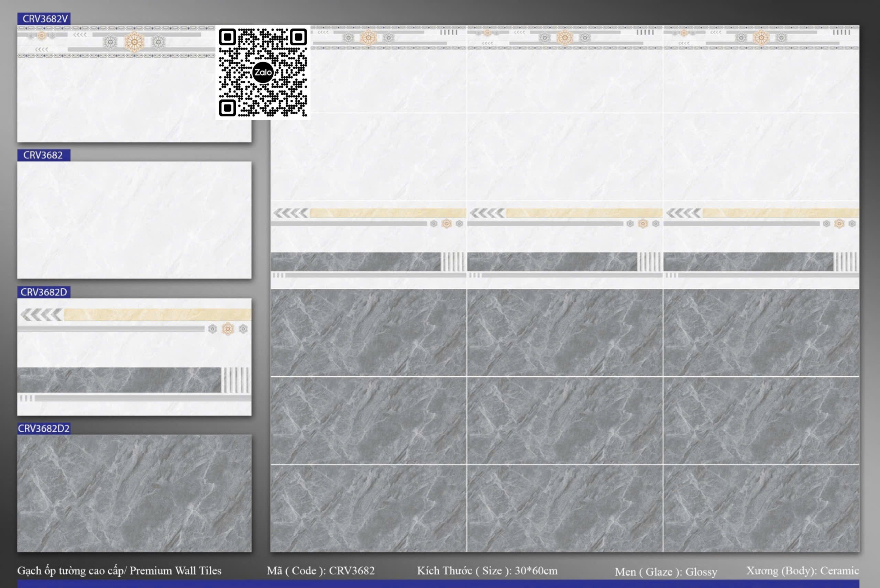Click the CRV3682D2 label tag
The image size is (880, 588).
(44, 429)
